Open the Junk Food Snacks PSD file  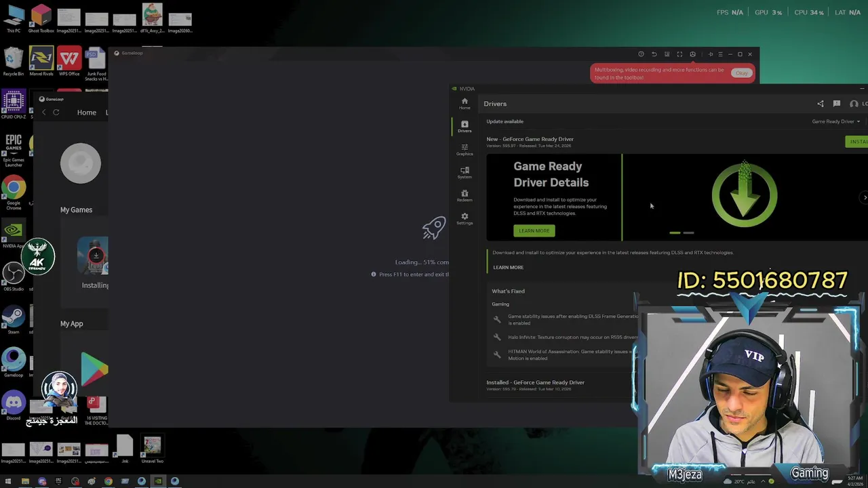(x=96, y=64)
